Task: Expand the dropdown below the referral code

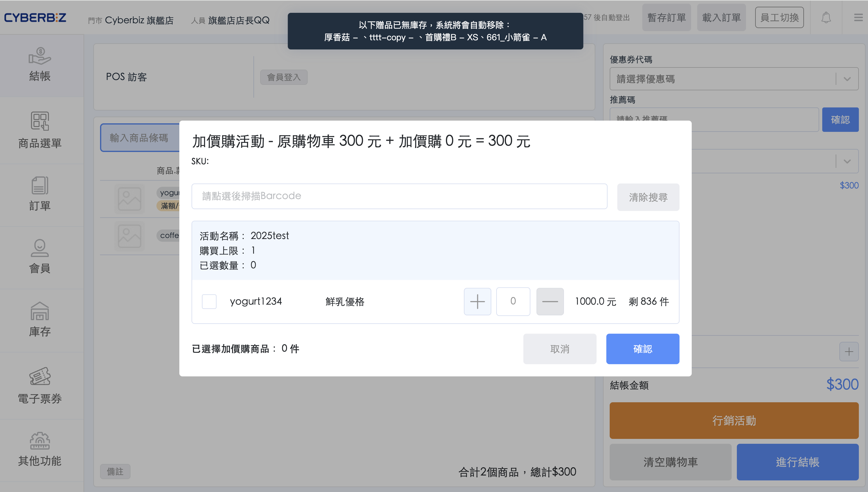Action: 847,161
